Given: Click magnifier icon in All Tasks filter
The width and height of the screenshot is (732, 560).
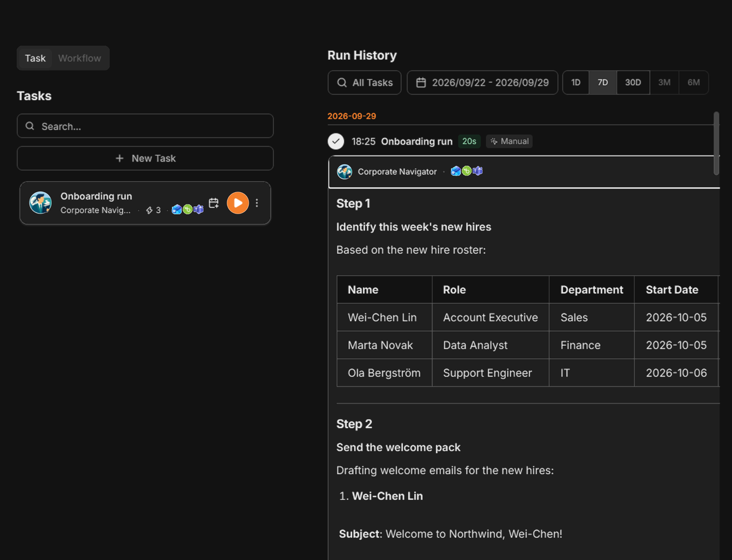Looking at the screenshot, I should pos(342,82).
